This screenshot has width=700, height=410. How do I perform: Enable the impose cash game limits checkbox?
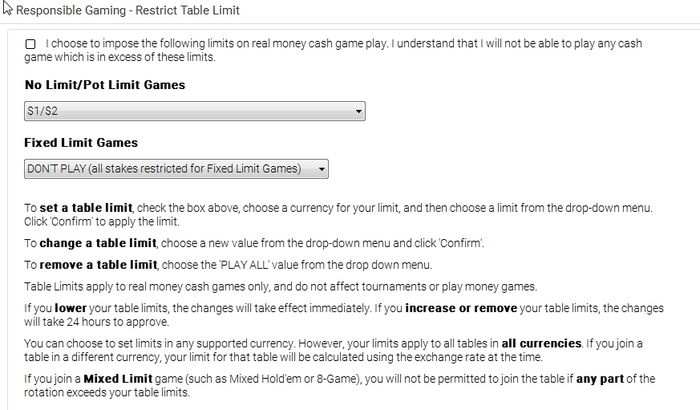click(30, 44)
